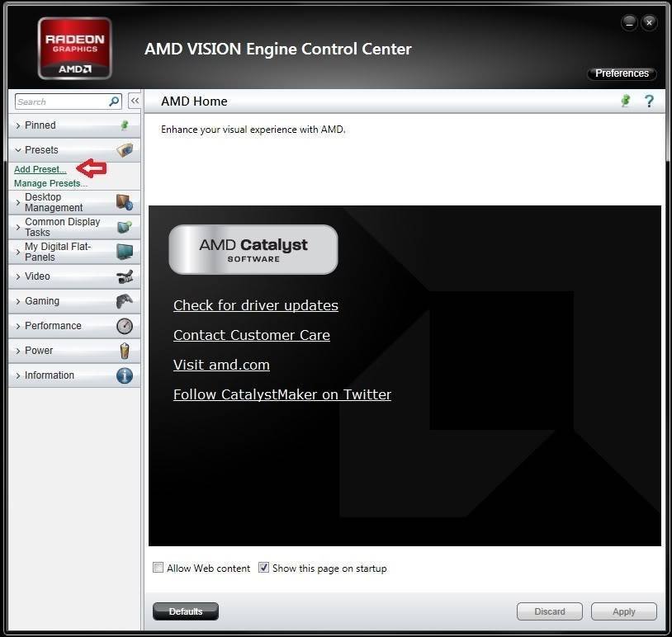Click the Gaming controller icon
This screenshot has width=672, height=637.
pos(125,301)
